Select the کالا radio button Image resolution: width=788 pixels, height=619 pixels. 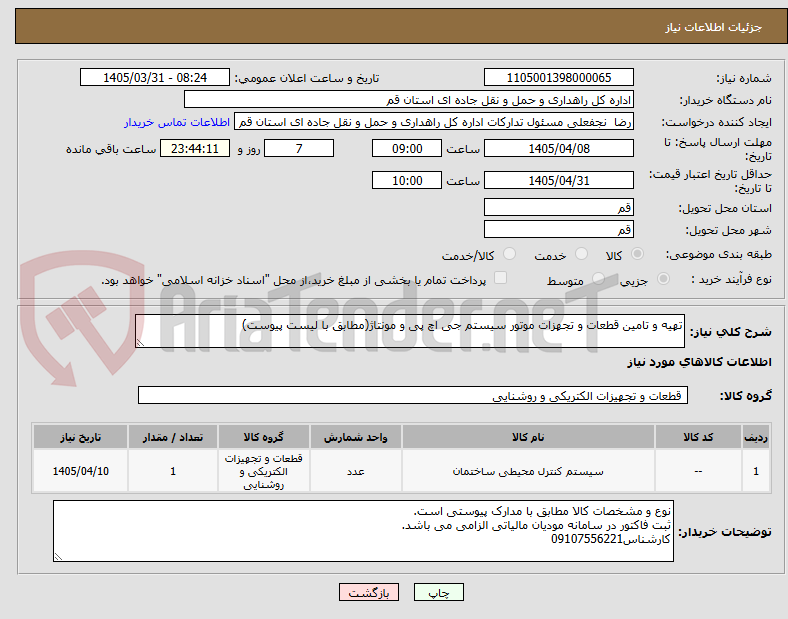tap(637, 254)
